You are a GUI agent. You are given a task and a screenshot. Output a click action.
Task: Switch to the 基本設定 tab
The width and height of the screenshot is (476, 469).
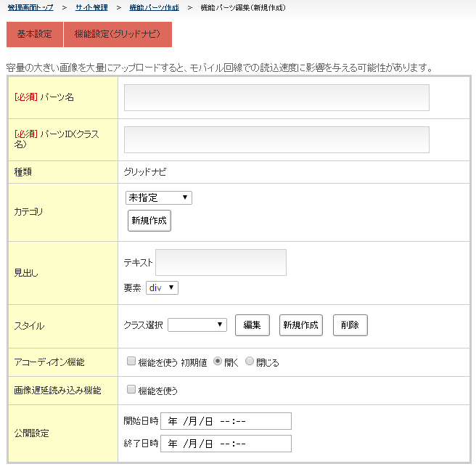35,34
